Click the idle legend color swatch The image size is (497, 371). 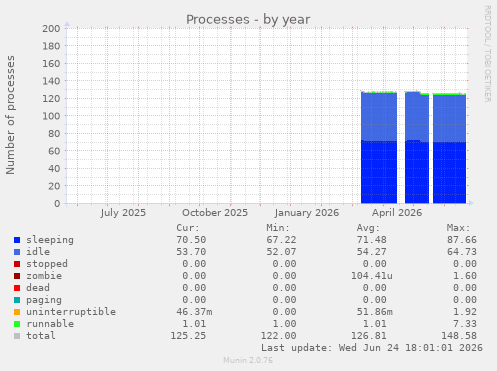click(x=17, y=252)
